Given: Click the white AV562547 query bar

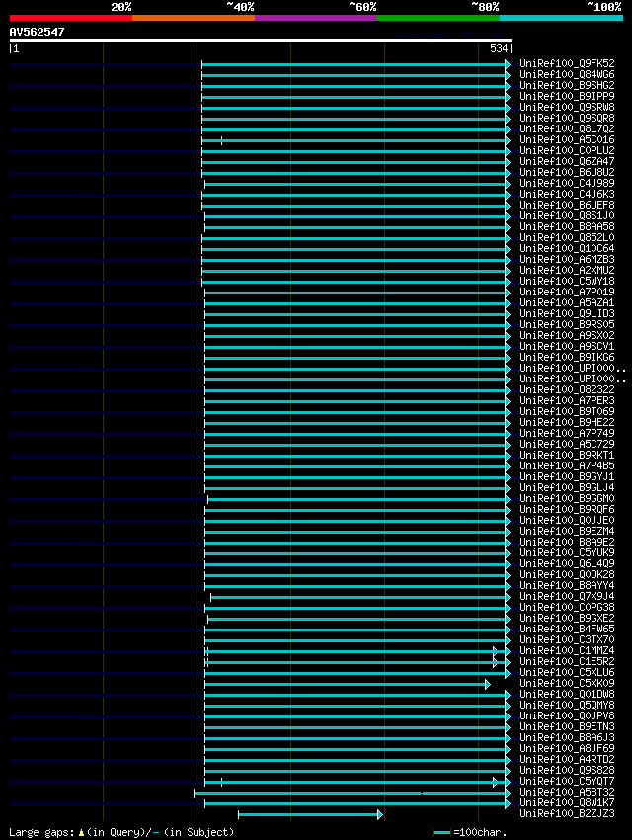Looking at the screenshot, I should click(x=260, y=41).
